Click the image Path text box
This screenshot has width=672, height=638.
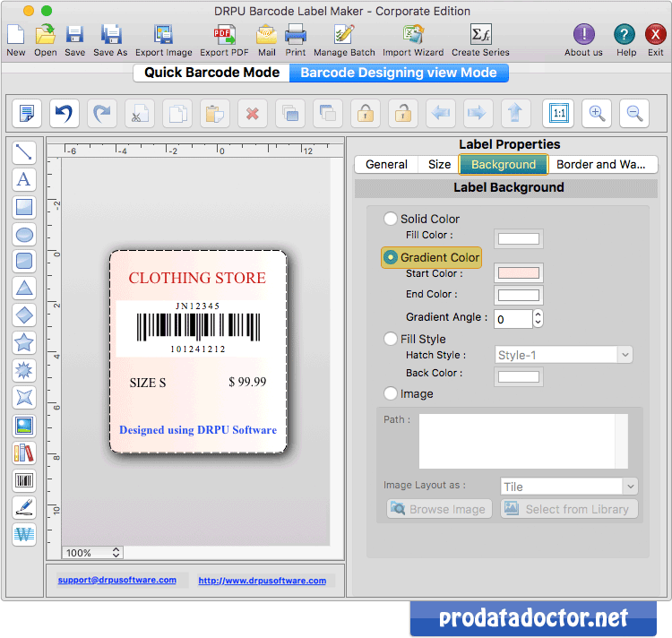click(x=523, y=441)
